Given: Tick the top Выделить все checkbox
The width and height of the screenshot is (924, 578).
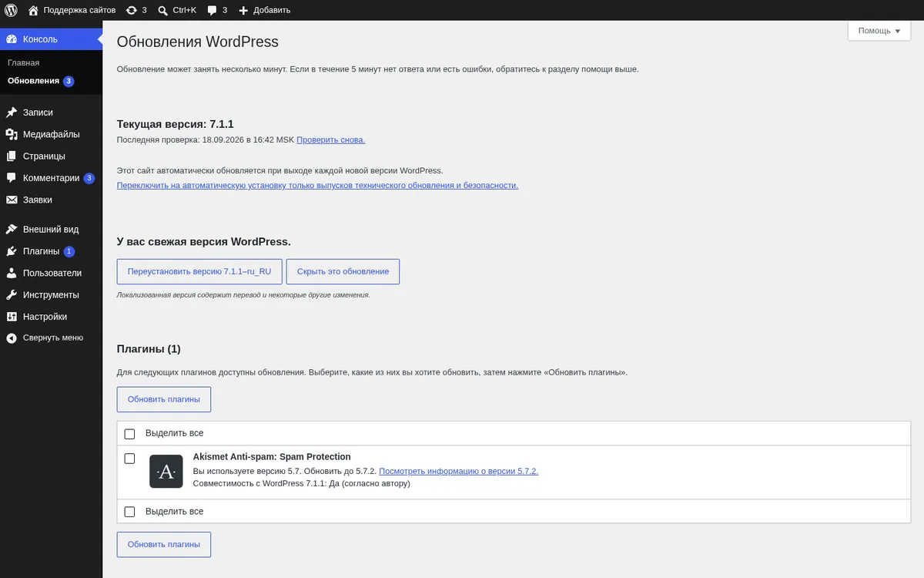Looking at the screenshot, I should 129,434.
